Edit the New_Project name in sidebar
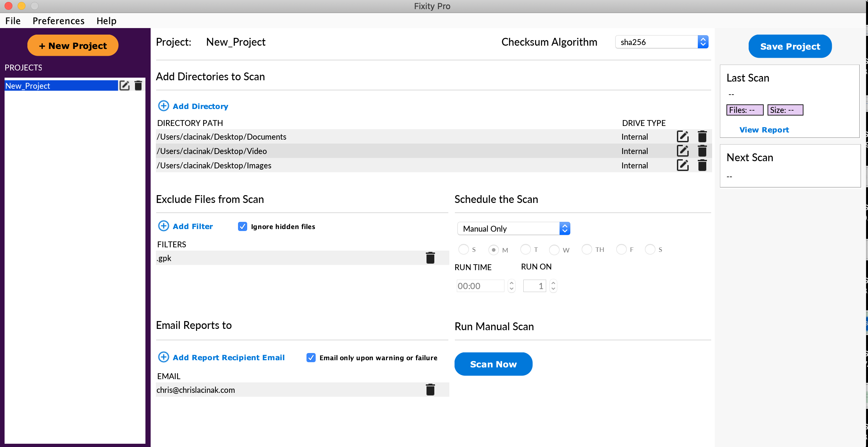This screenshot has width=868, height=447. 124,85
